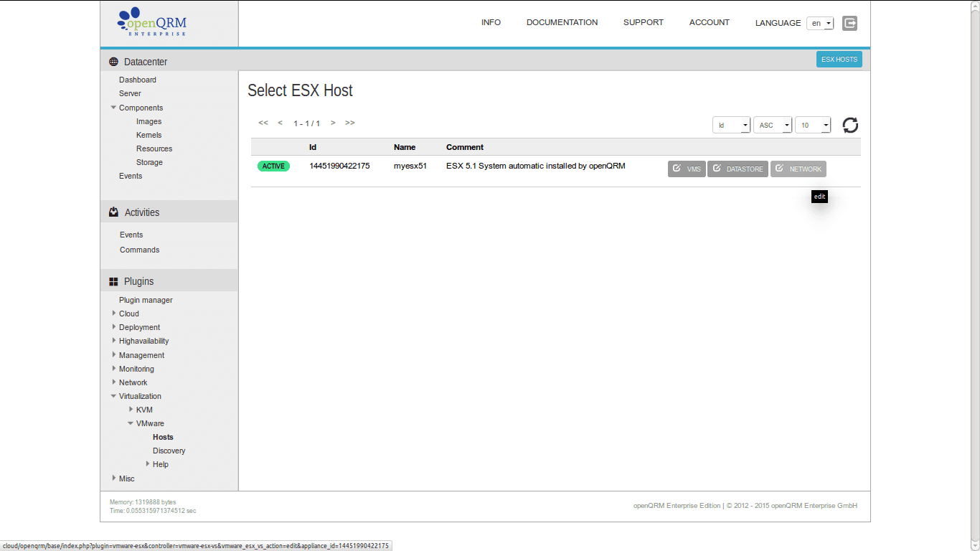Click the Plugins grid icon
The height and width of the screenshot is (551, 980).
[x=113, y=281]
